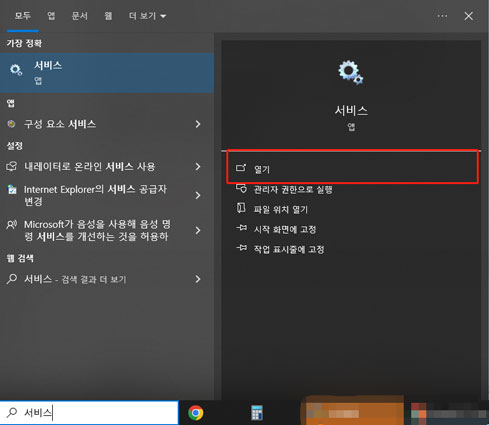The height and width of the screenshot is (425, 489).
Task: Click the pin-to-taskbar icon
Action: coord(242,248)
